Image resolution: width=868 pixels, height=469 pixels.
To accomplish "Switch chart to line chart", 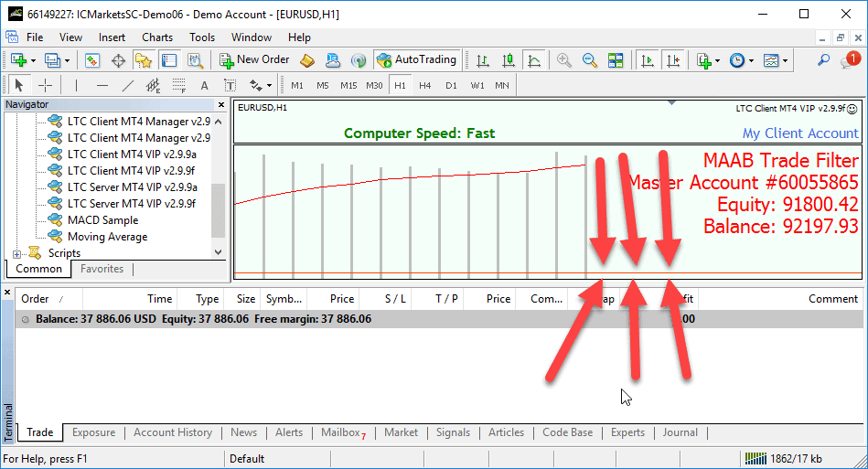I will 534,60.
